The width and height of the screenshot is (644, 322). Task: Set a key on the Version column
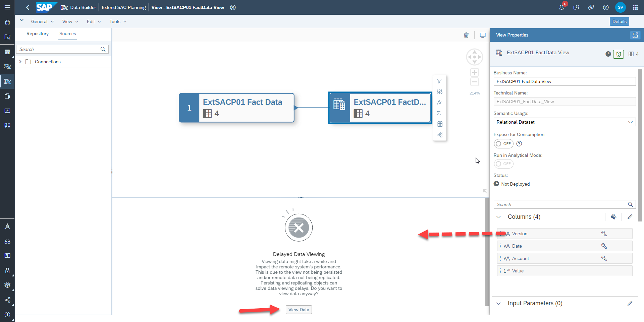click(604, 234)
